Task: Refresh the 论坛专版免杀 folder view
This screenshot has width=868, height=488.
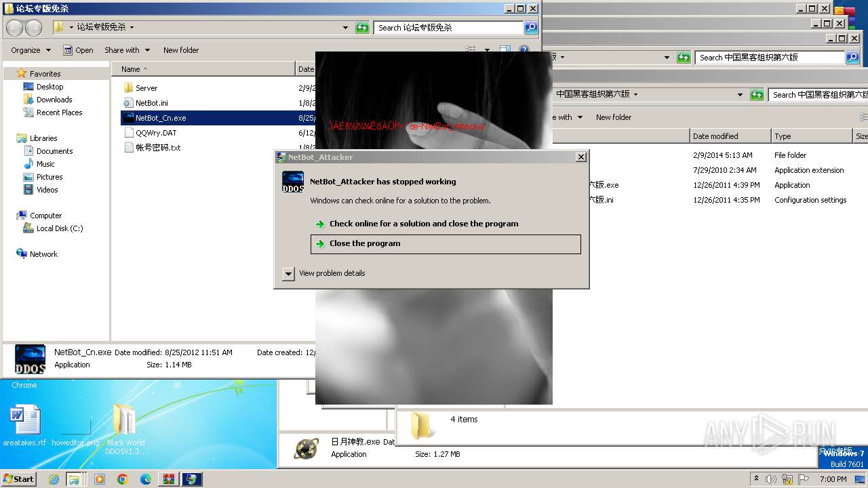Action: tap(363, 28)
